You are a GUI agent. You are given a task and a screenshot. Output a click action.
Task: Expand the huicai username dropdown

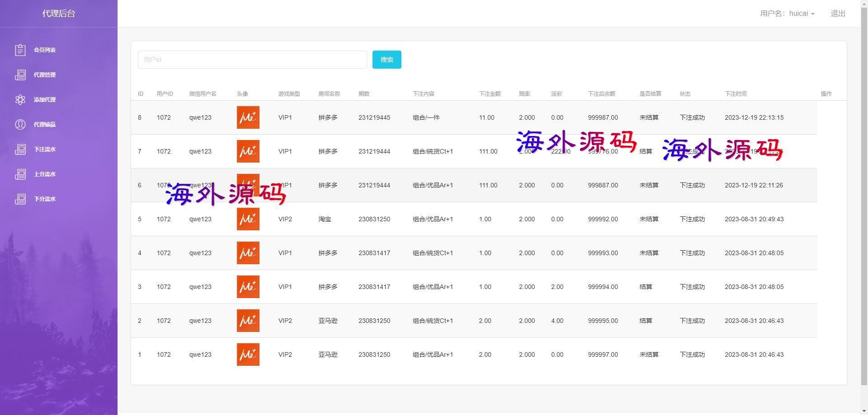[787, 14]
